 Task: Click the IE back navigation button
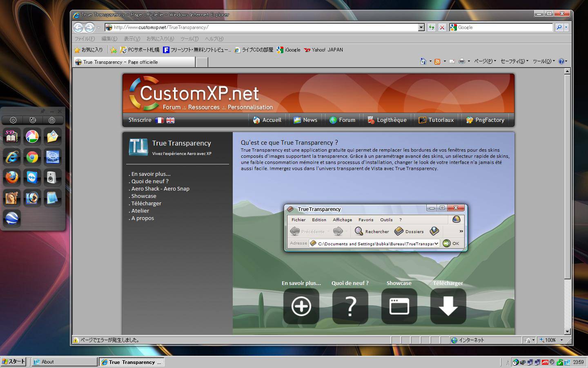click(78, 27)
